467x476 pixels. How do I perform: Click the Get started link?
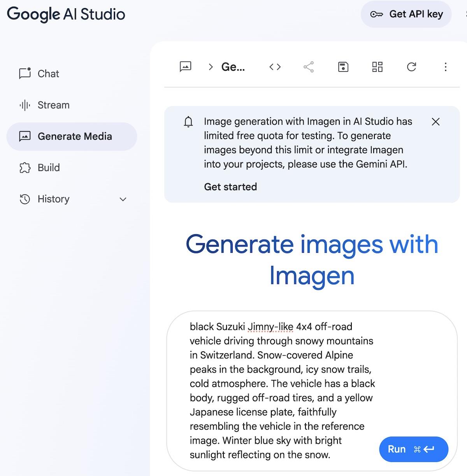230,187
